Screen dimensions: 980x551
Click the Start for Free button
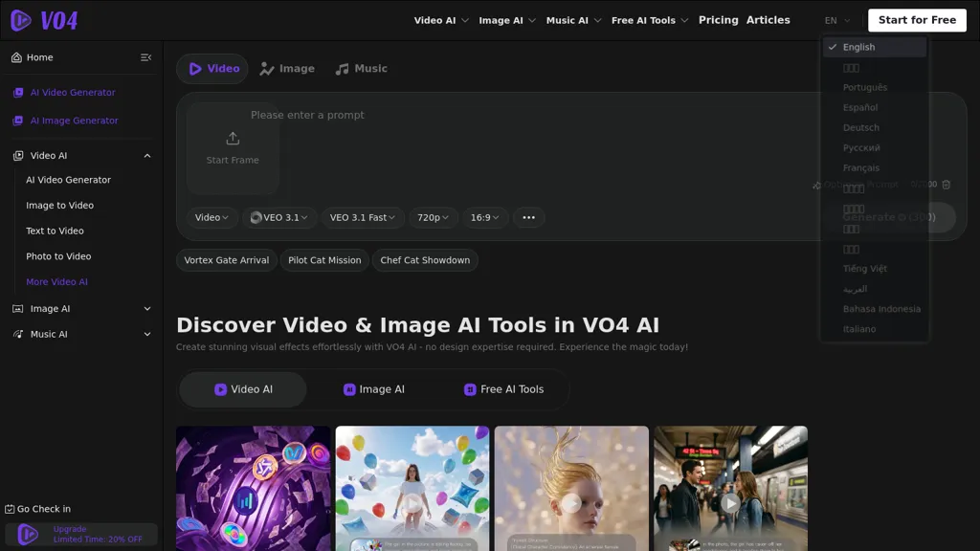click(x=917, y=21)
